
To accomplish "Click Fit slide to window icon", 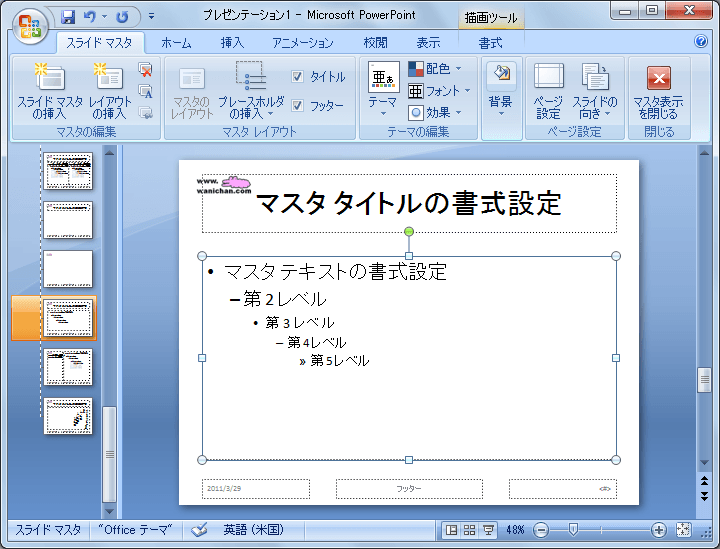I will 683,530.
